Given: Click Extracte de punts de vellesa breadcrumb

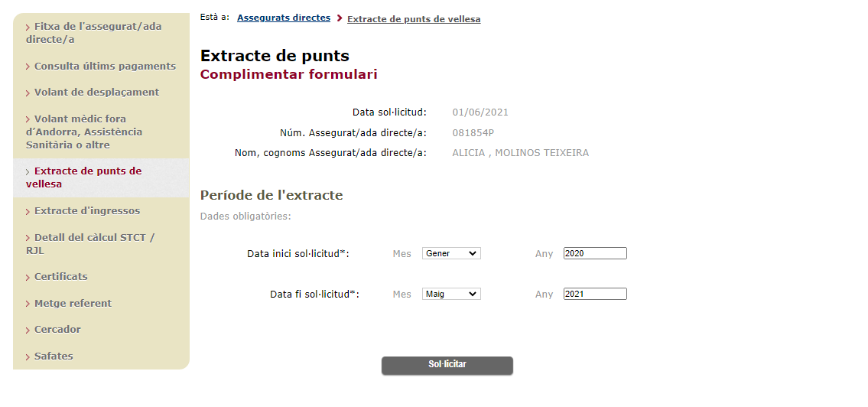Looking at the screenshot, I should click(x=414, y=19).
